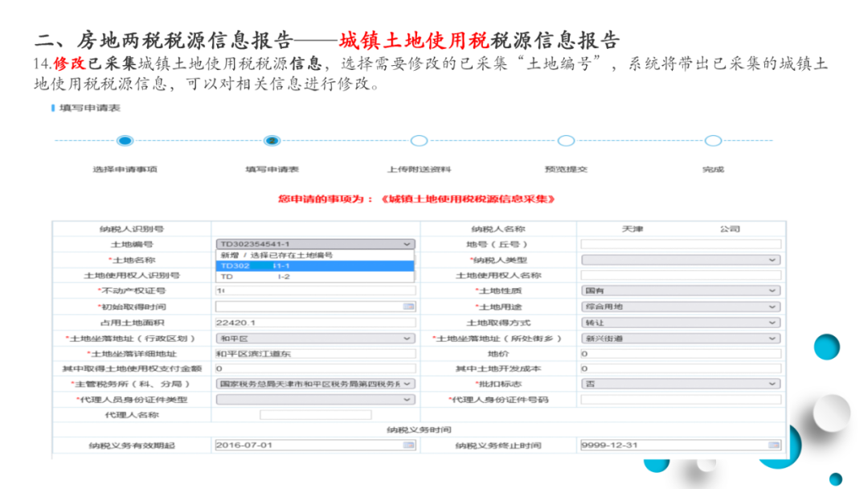This screenshot has height=489, width=868.
Task: Edit the 土地坐落详细地址 field showing 和平区滨江道东
Action: coord(315,353)
